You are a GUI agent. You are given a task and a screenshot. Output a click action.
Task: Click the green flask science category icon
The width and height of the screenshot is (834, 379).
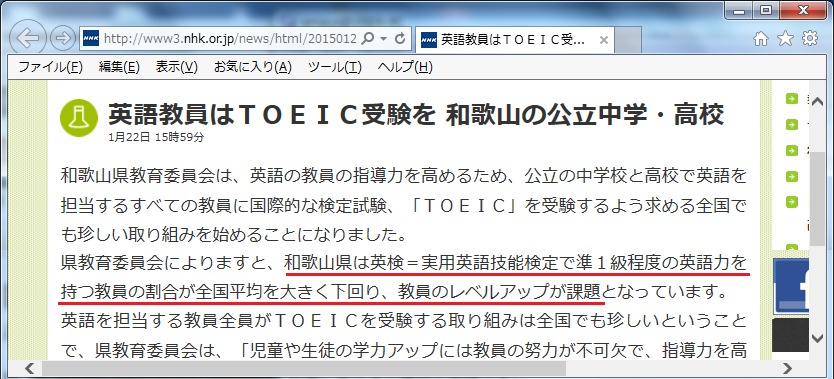[x=79, y=118]
